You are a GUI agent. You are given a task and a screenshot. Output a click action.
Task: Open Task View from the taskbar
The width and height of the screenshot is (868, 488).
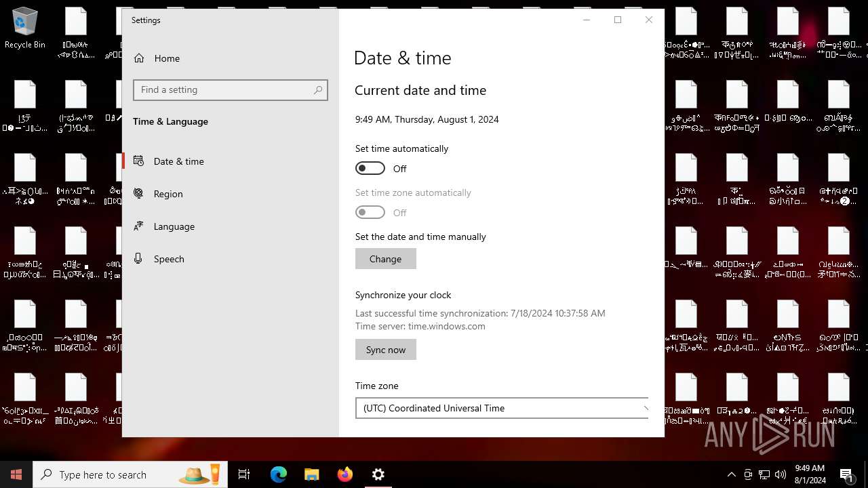(x=244, y=474)
